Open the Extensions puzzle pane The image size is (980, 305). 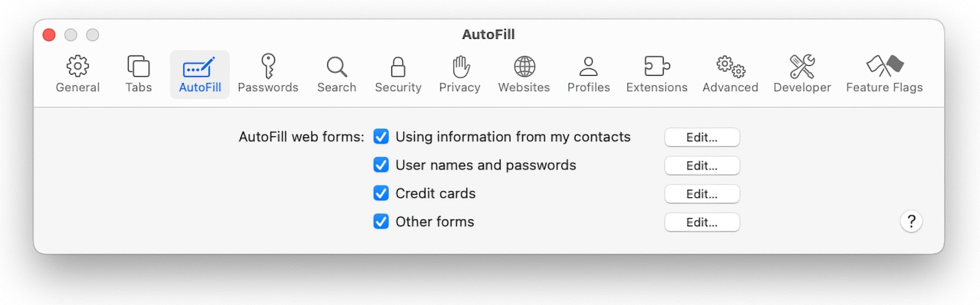657,74
